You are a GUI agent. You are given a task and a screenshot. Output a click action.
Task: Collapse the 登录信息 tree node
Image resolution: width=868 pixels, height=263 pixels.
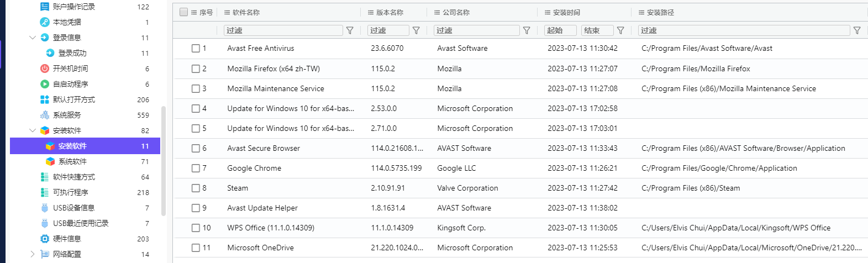(33, 38)
